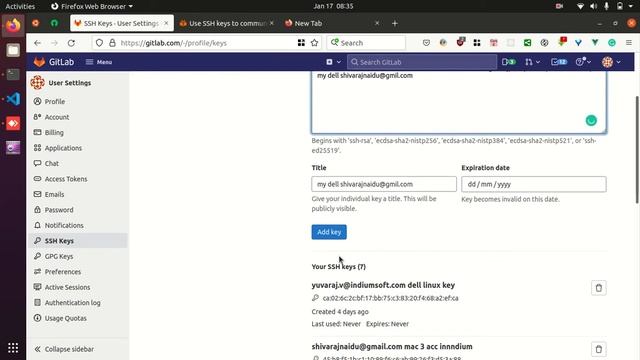The width and height of the screenshot is (640, 360).
Task: Click the page vertical scrollbar
Action: pos(637,150)
